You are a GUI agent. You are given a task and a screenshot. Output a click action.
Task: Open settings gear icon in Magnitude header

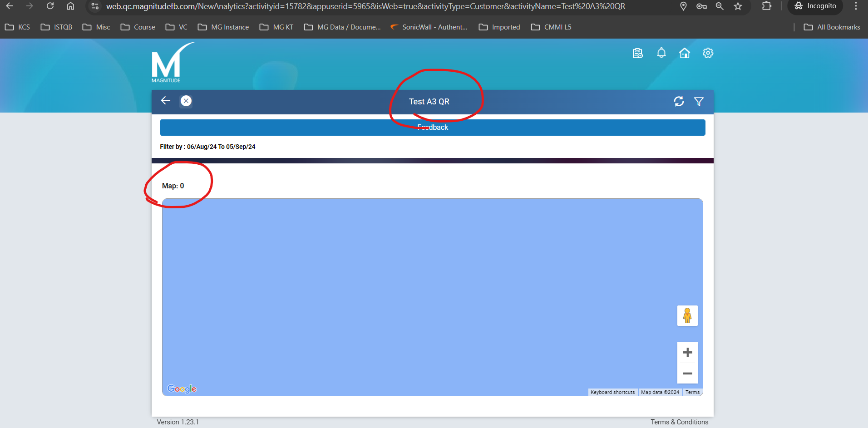click(708, 53)
